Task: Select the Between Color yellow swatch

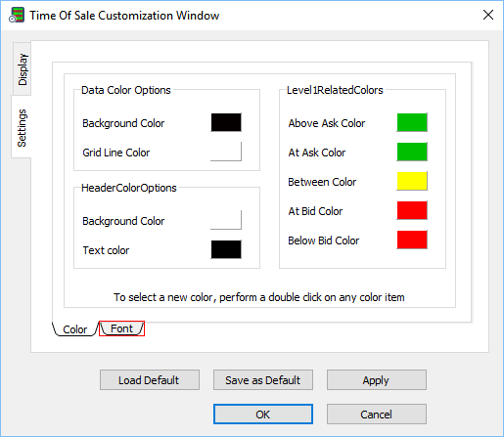Action: (412, 181)
